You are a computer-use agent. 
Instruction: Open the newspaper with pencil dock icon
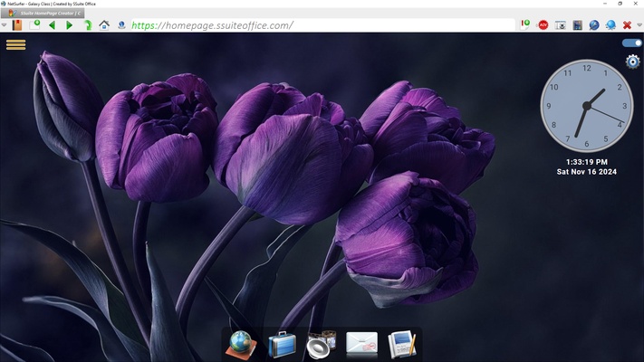402,344
